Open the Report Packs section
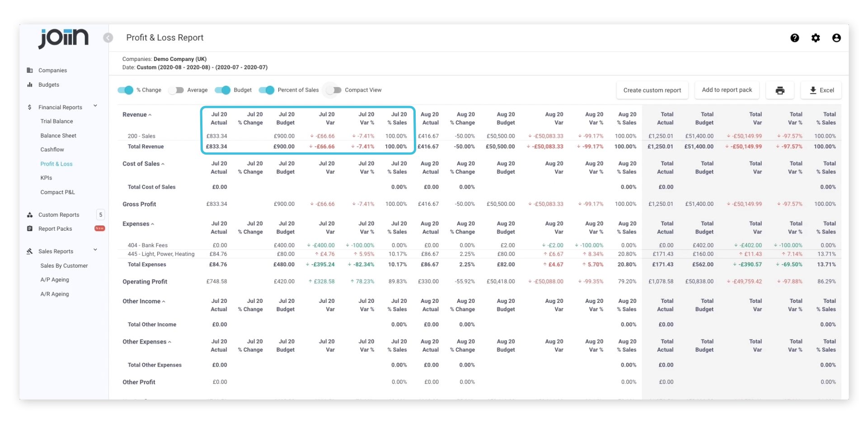Screen dimensions: 868x423 (x=55, y=229)
